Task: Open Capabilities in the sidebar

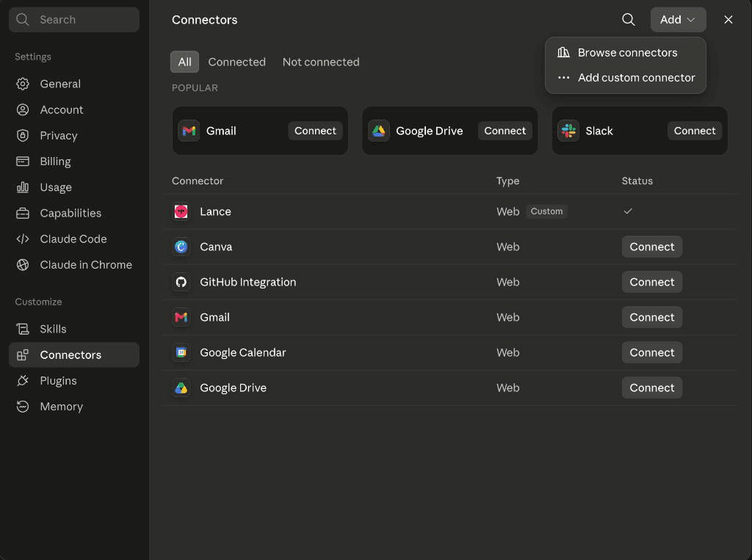Action: (x=74, y=213)
